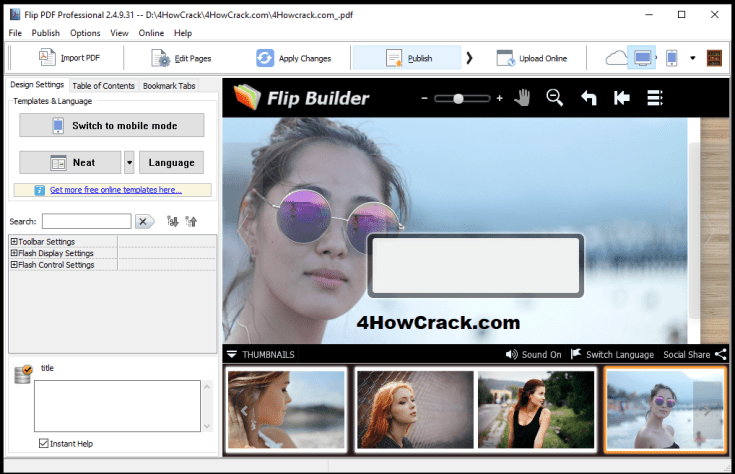Click the minus zoom-out button
This screenshot has width=735, height=474.
424,98
